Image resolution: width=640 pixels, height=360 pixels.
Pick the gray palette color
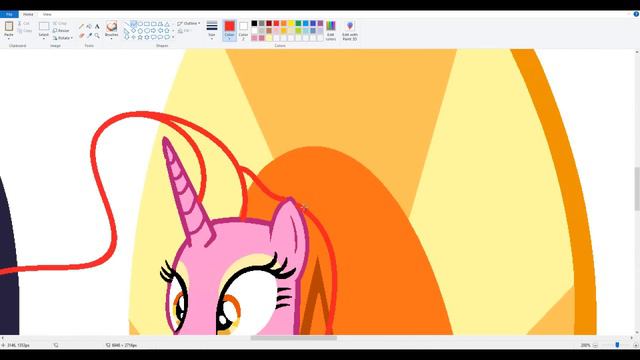pyautogui.click(x=262, y=24)
